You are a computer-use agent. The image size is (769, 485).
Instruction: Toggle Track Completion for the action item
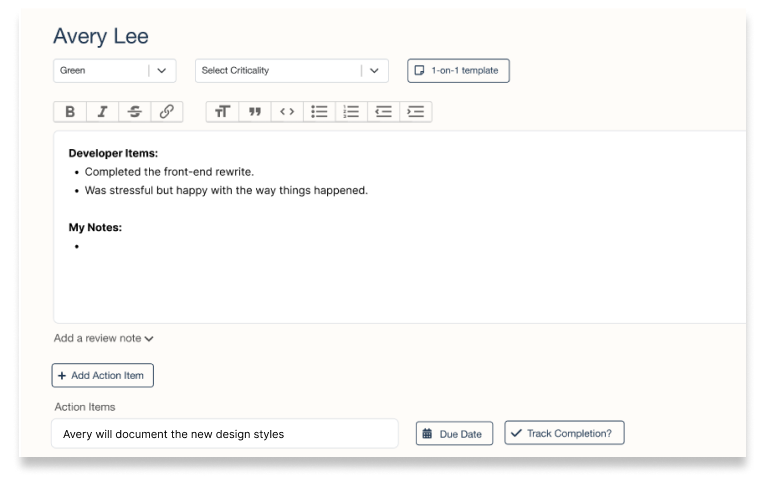tap(564, 433)
